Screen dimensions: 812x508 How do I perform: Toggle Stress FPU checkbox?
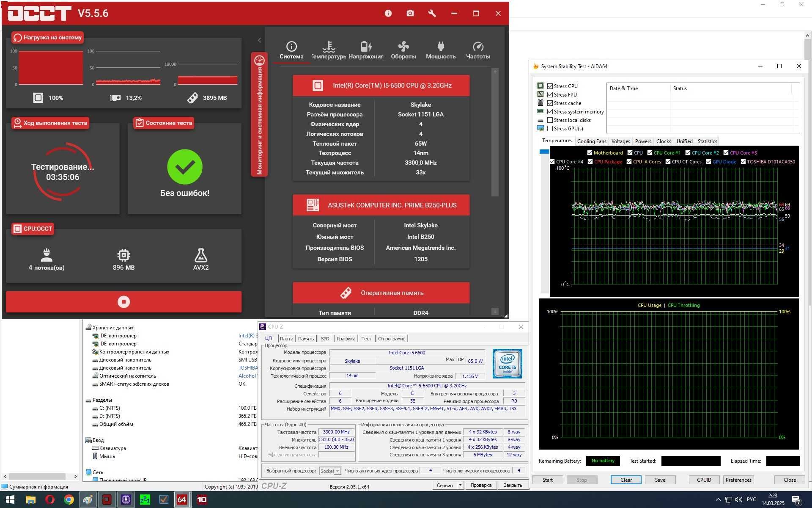[550, 94]
